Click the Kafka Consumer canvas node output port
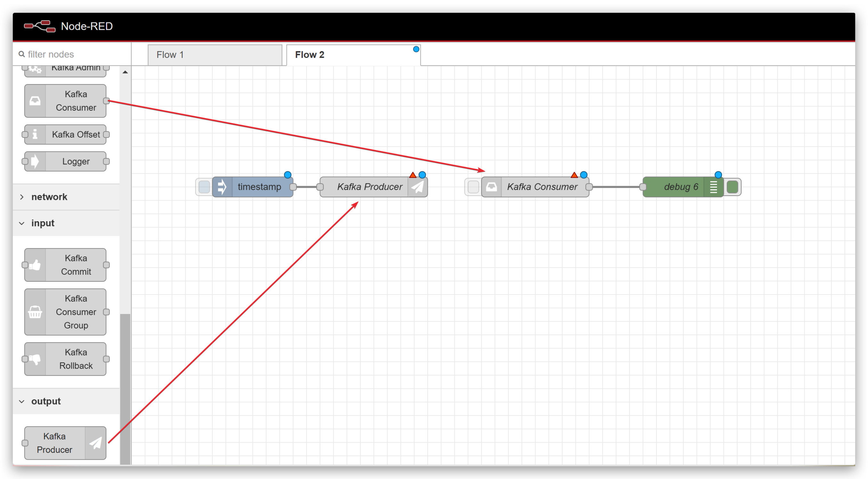The width and height of the screenshot is (868, 479). click(x=589, y=187)
